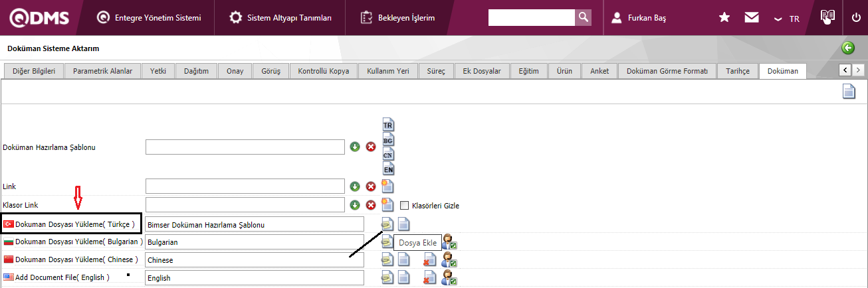Switch to Doküman Görme Formatı tab
Screen dimensions: 868x288
coord(667,71)
